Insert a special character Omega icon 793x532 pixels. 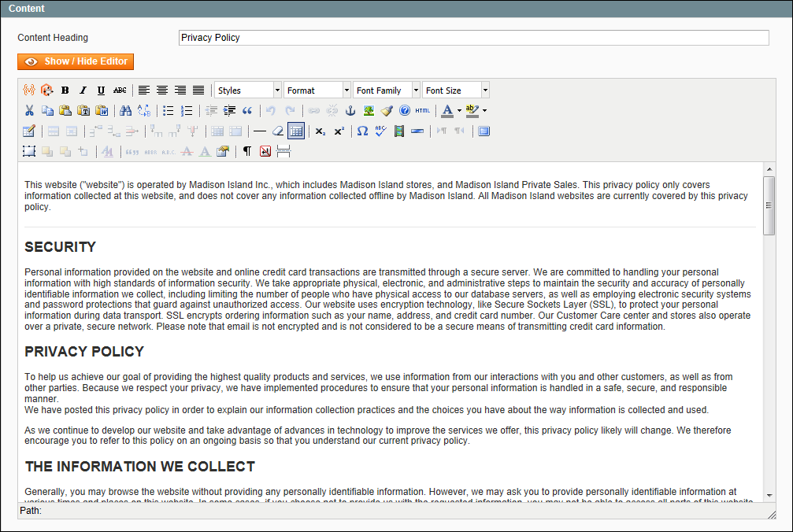pyautogui.click(x=362, y=131)
